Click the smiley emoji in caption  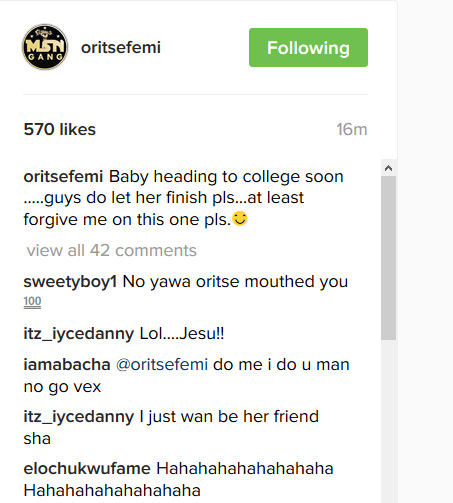pyautogui.click(x=240, y=219)
